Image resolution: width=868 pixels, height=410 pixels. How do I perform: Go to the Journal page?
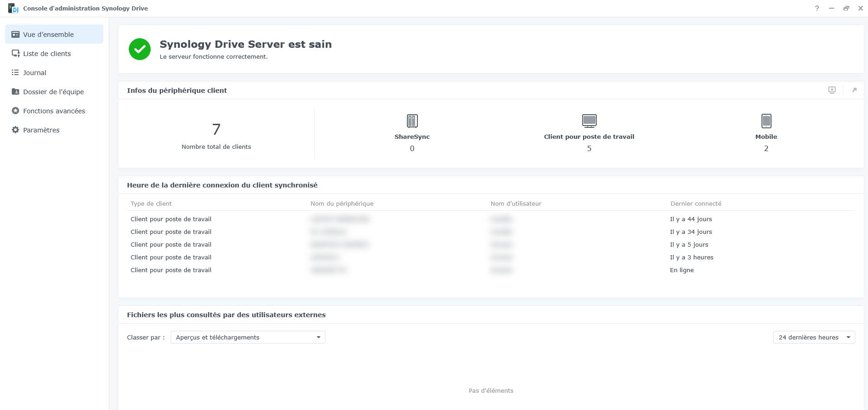pyautogui.click(x=54, y=73)
